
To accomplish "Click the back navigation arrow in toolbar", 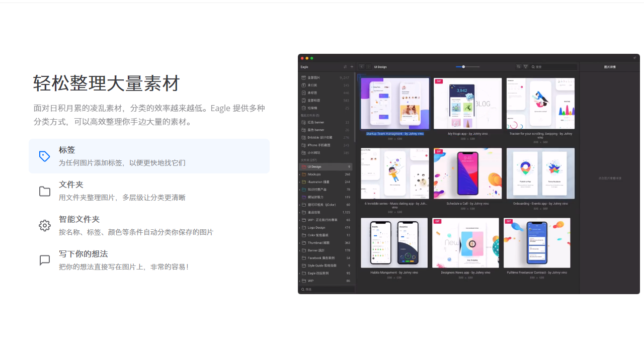I will (x=361, y=66).
